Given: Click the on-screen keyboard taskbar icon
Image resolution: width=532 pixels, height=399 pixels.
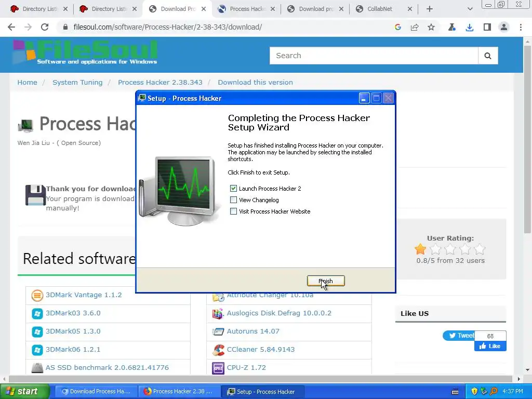Looking at the screenshot, I should (455, 392).
